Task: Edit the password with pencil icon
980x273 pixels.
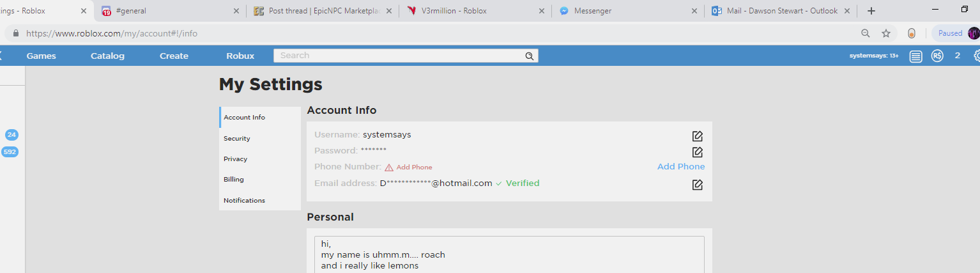Action: tap(698, 152)
